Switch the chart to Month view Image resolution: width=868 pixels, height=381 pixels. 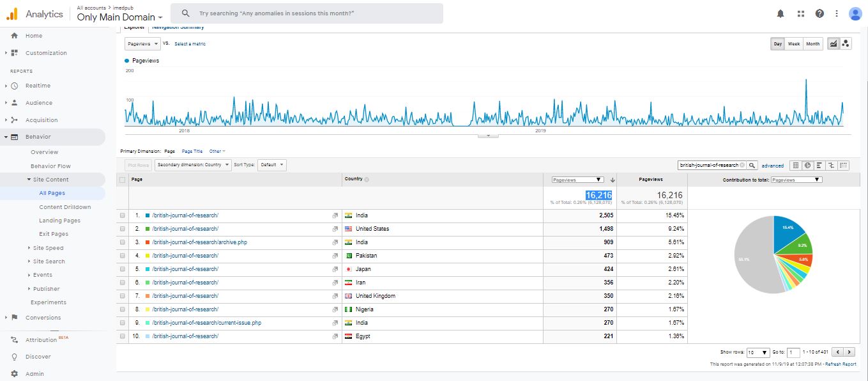[x=812, y=44]
